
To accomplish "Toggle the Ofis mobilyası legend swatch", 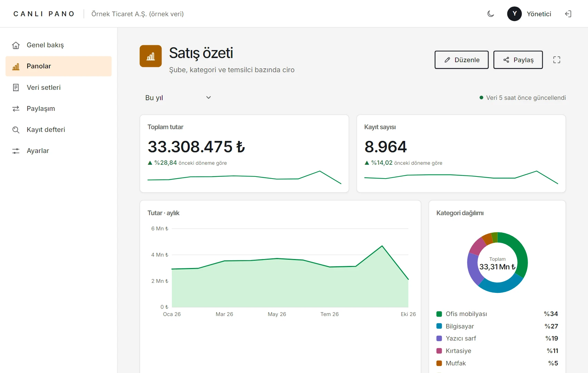I will tap(439, 314).
